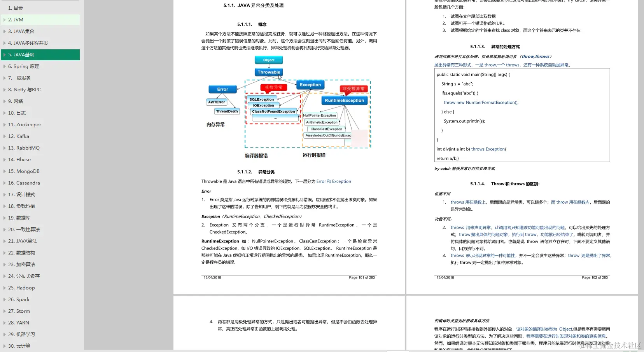
Task: Jump to the '9. 网络' bookmark
Action: (x=16, y=101)
